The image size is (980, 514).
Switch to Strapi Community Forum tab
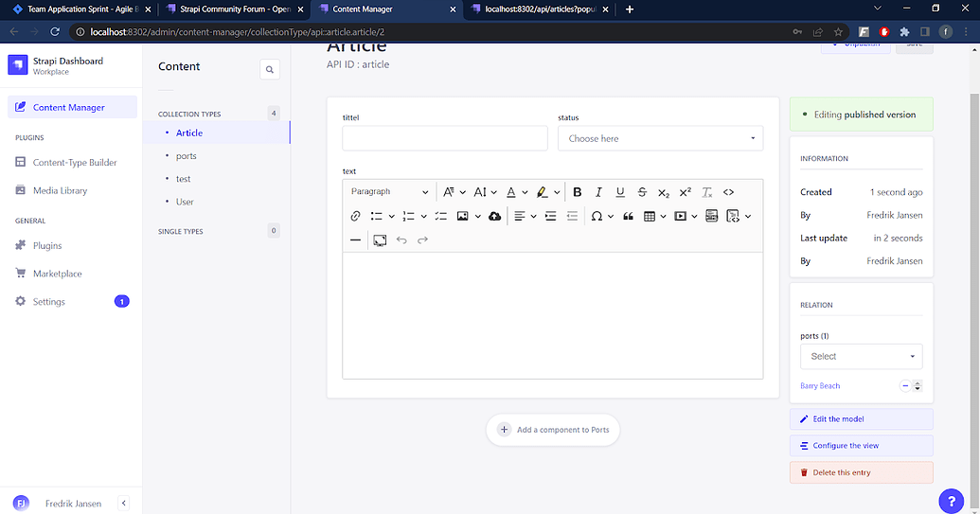point(235,9)
